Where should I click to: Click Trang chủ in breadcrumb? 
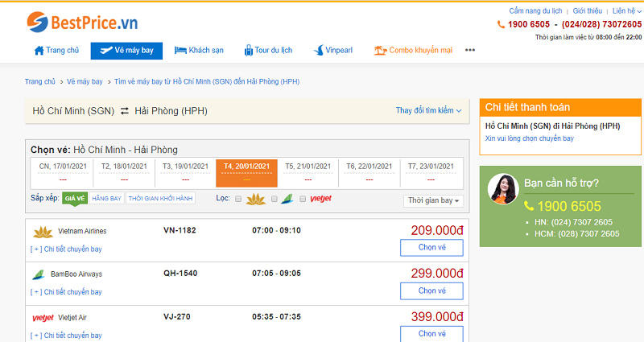click(x=39, y=82)
